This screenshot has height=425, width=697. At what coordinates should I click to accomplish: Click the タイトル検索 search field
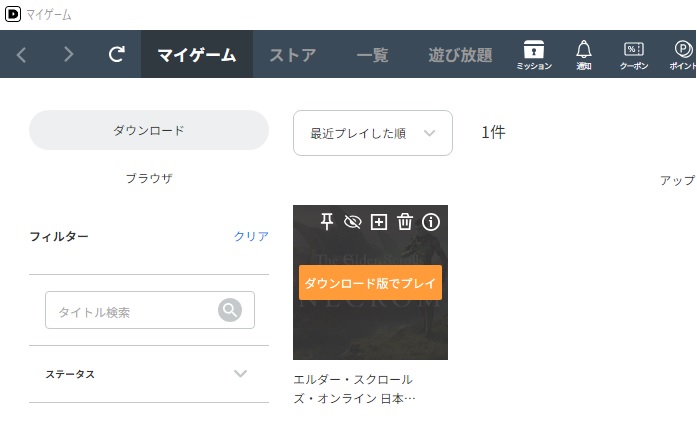pyautogui.click(x=150, y=310)
